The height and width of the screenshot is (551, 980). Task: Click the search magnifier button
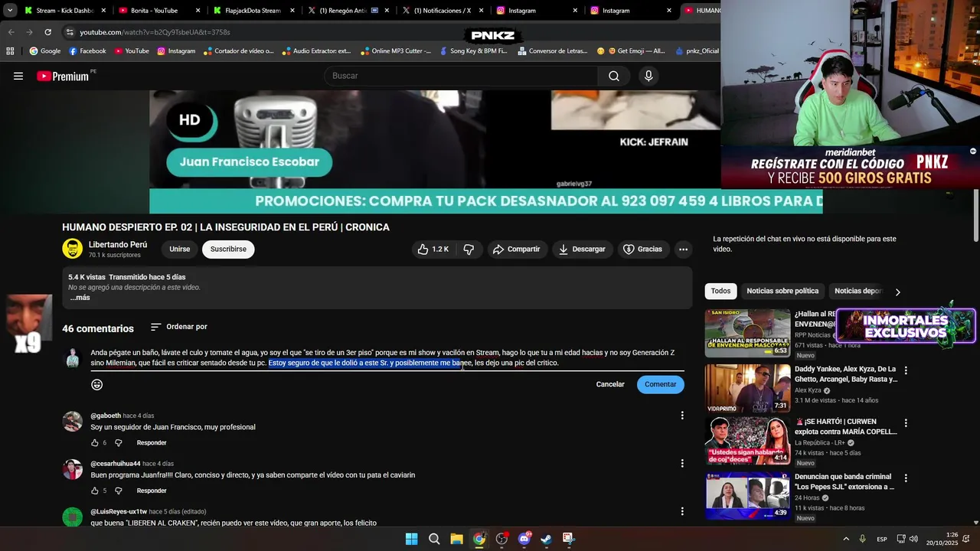[614, 76]
